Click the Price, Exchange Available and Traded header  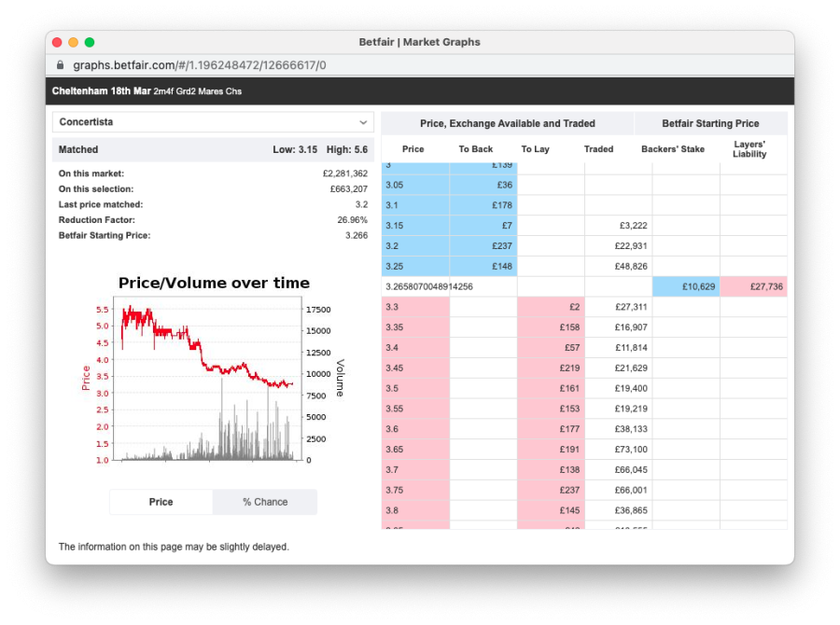[x=508, y=124]
